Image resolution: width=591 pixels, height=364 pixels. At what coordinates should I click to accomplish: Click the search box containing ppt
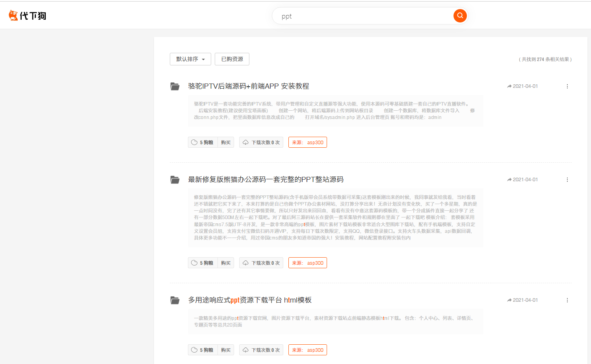point(362,16)
